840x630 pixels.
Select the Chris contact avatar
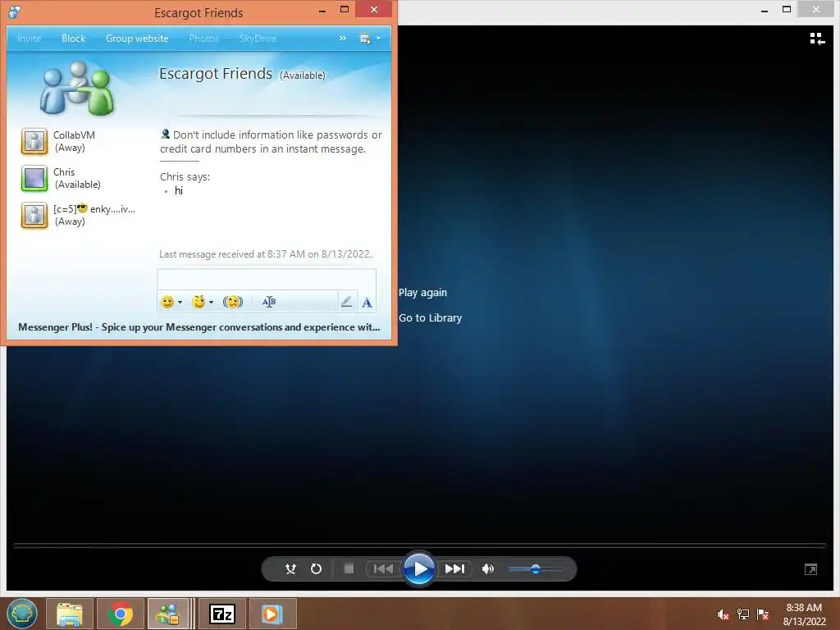coord(34,178)
